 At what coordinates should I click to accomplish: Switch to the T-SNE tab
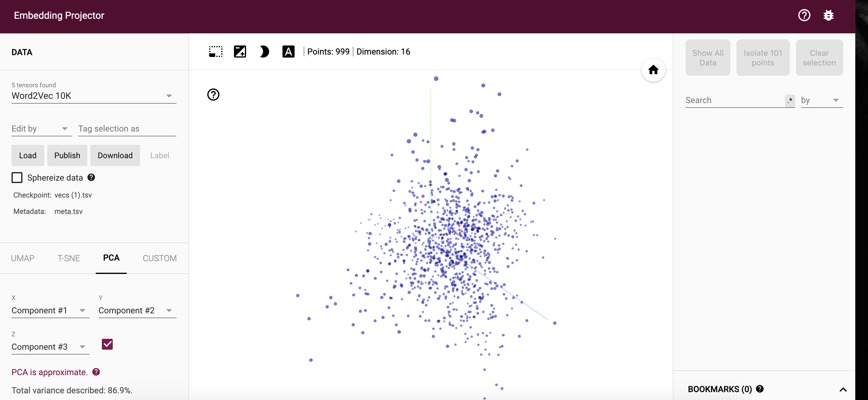point(69,258)
